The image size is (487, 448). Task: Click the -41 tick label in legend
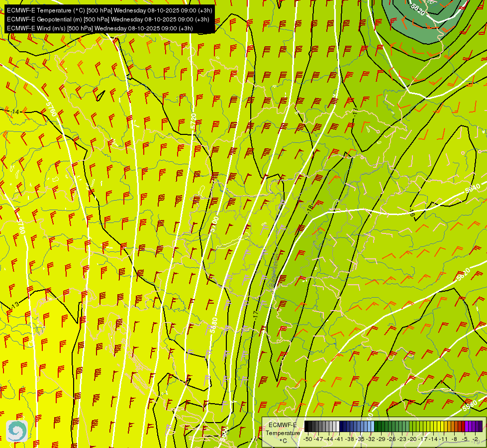[339, 439]
